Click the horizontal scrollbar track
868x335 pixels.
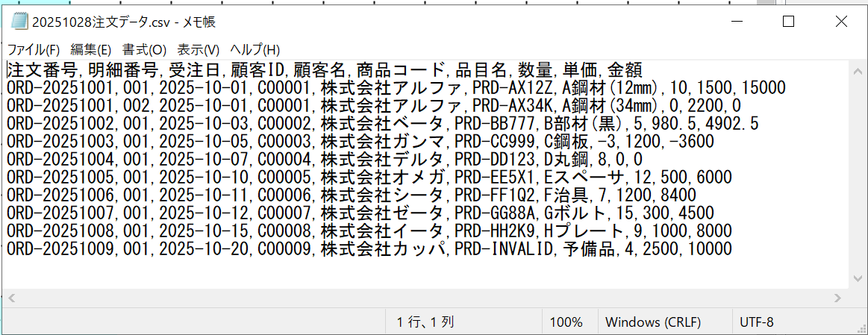[425, 298]
